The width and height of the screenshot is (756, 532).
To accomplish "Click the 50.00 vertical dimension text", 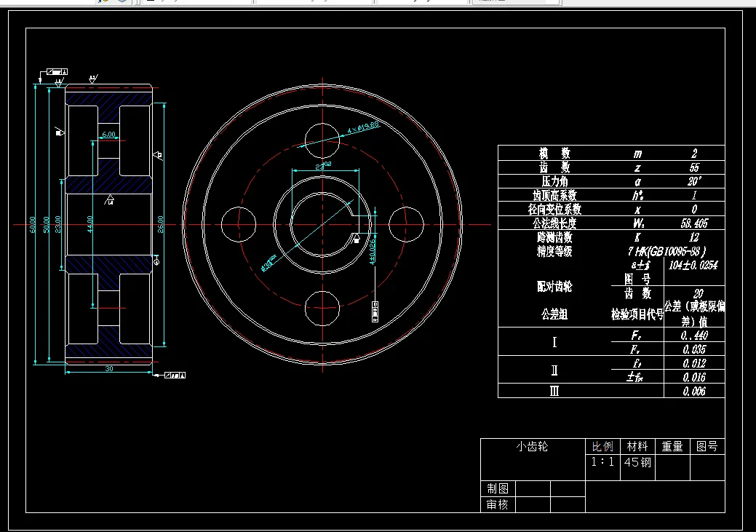I will tap(47, 225).
